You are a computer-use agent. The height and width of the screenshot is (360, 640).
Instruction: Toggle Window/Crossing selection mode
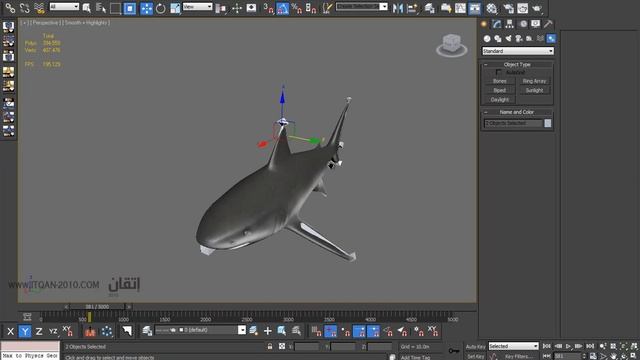tap(130, 8)
